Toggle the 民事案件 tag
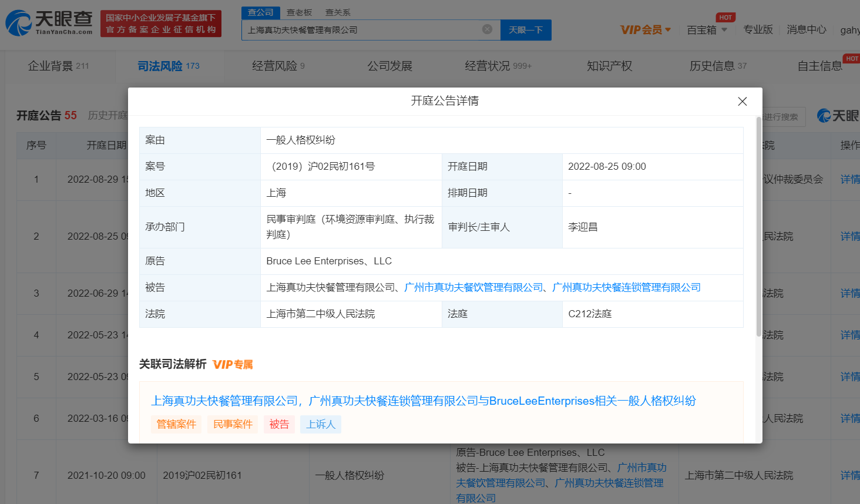Viewport: 860px width, 504px height. pos(233,424)
